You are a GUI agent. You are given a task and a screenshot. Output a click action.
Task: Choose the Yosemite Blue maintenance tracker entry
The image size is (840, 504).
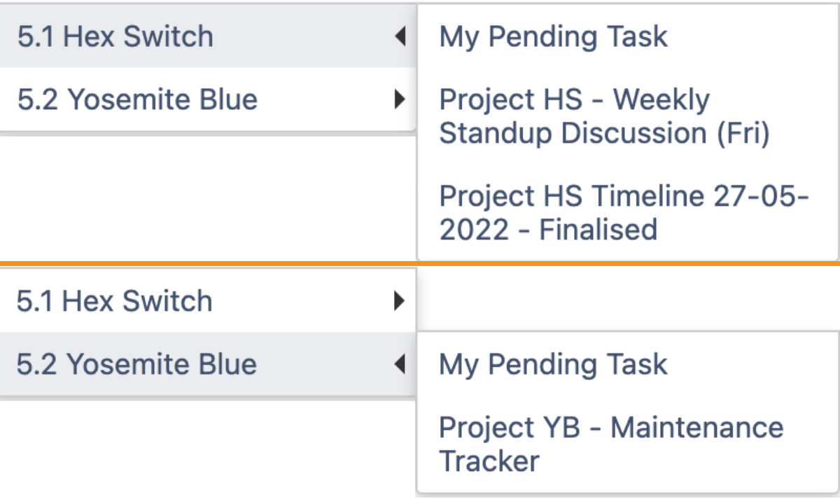coord(610,443)
